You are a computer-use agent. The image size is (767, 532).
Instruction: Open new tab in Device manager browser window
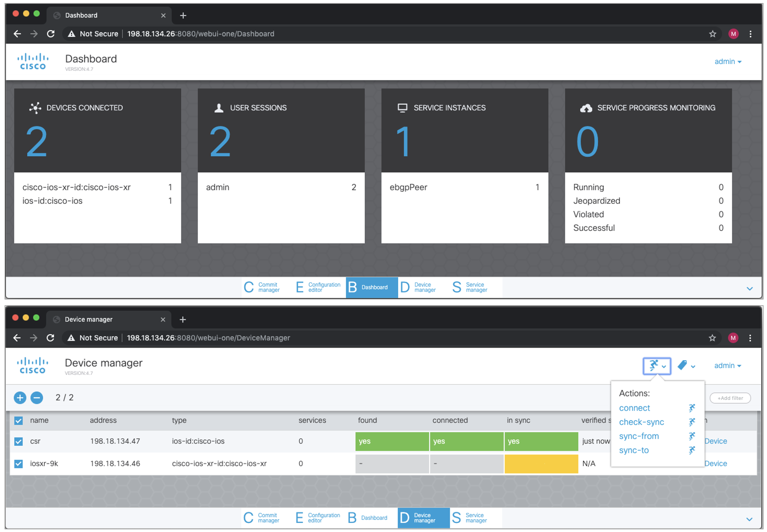pos(183,320)
